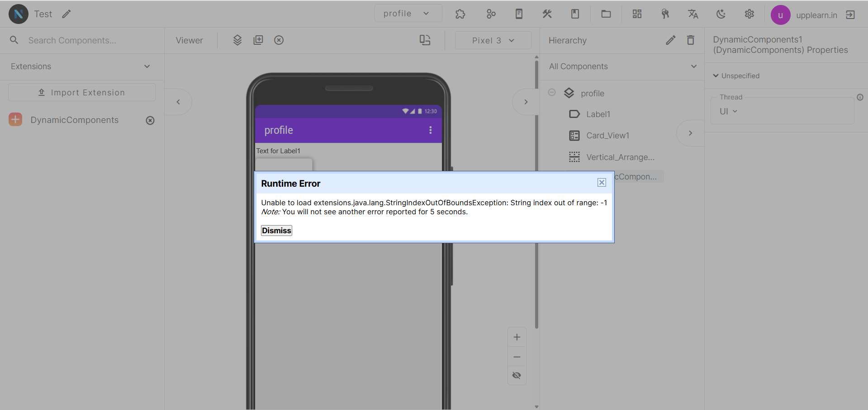Log out using the exit icon
Screen dimensions: 868x410
point(850,15)
